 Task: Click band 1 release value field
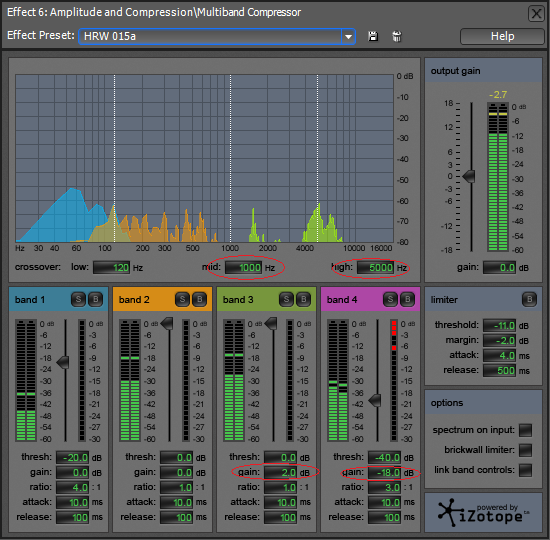[73, 518]
